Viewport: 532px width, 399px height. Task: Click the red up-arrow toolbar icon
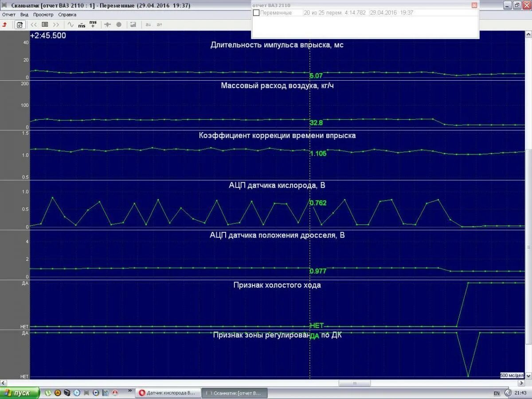coord(4,24)
